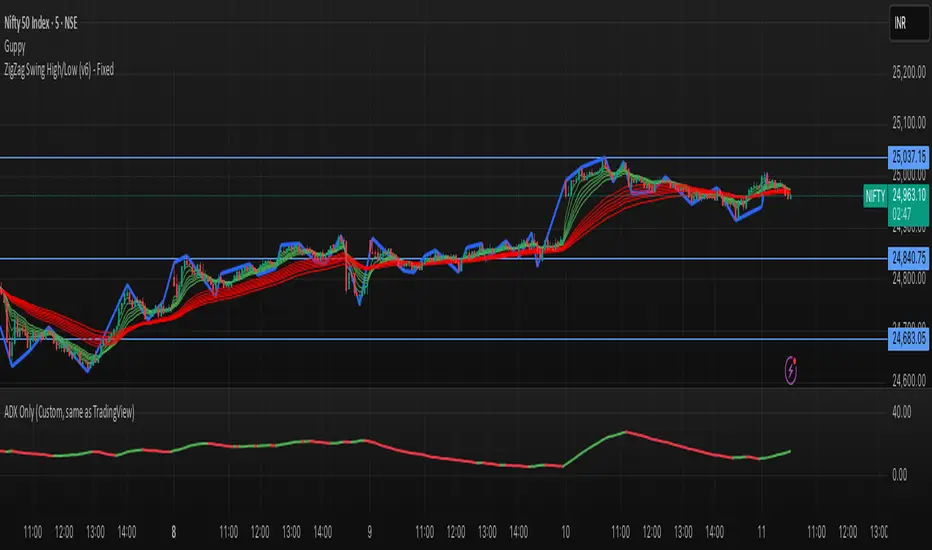
Task: Click the 25,100.00 price scale value
Action: [x=909, y=123]
